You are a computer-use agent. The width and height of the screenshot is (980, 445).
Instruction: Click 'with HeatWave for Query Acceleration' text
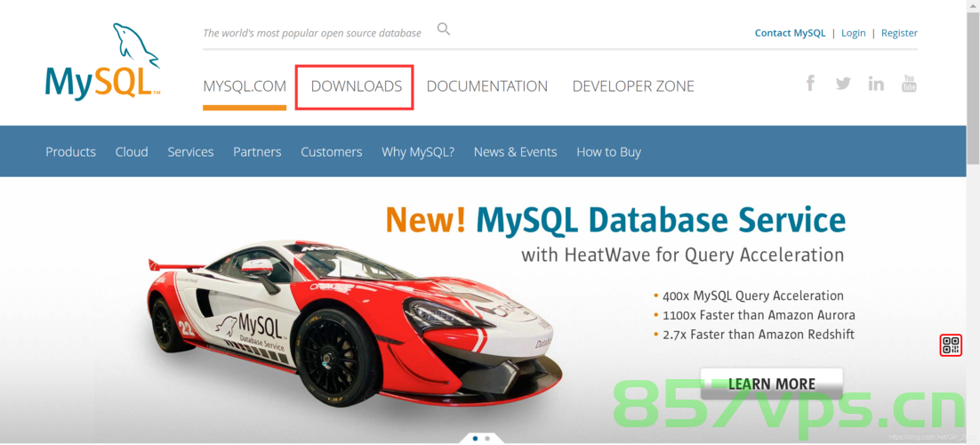click(x=682, y=255)
